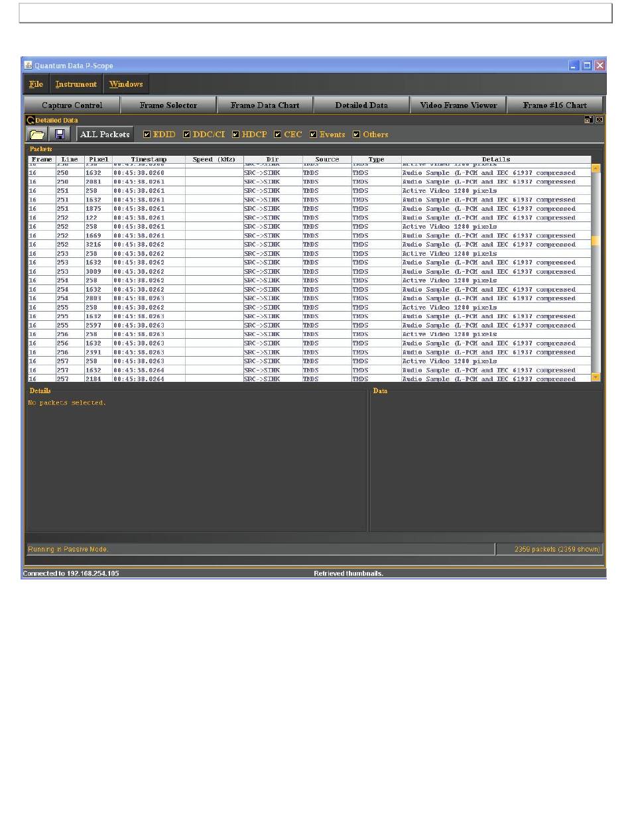
Task: Toggle the Others checkbox
Action: 356,135
